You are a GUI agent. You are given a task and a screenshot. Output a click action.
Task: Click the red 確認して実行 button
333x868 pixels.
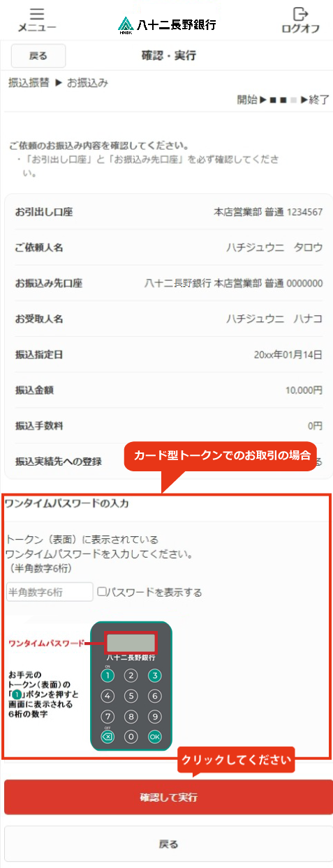[x=168, y=797]
